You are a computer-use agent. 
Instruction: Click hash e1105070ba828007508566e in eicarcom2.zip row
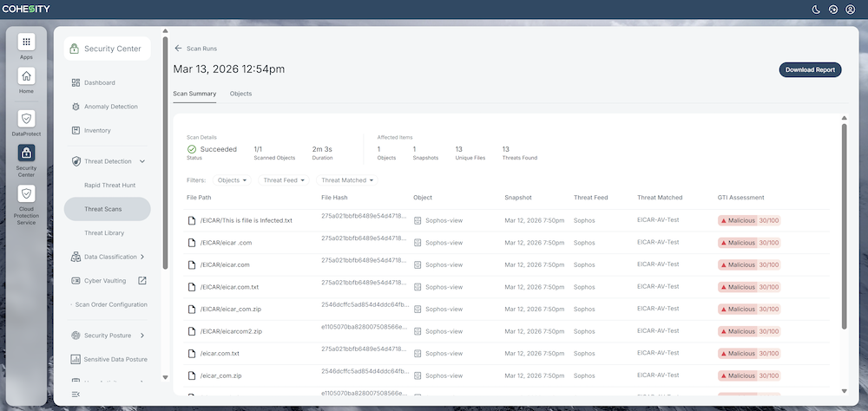pyautogui.click(x=365, y=326)
